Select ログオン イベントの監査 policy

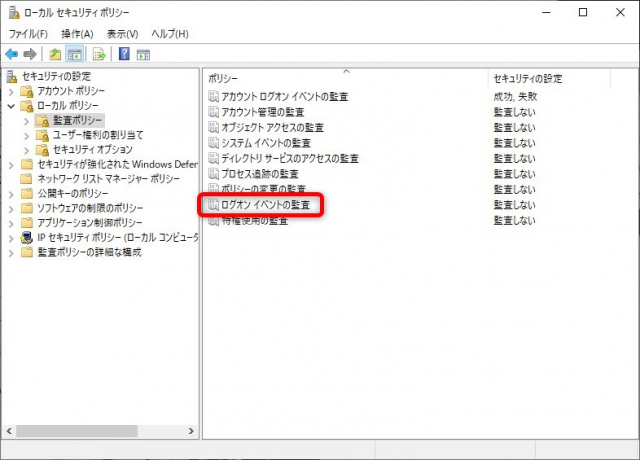(264, 205)
